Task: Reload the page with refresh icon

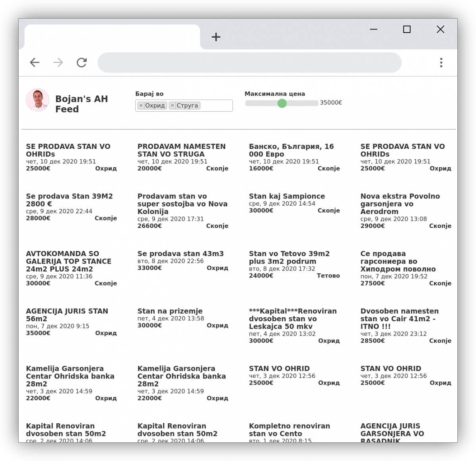Action: tap(82, 62)
